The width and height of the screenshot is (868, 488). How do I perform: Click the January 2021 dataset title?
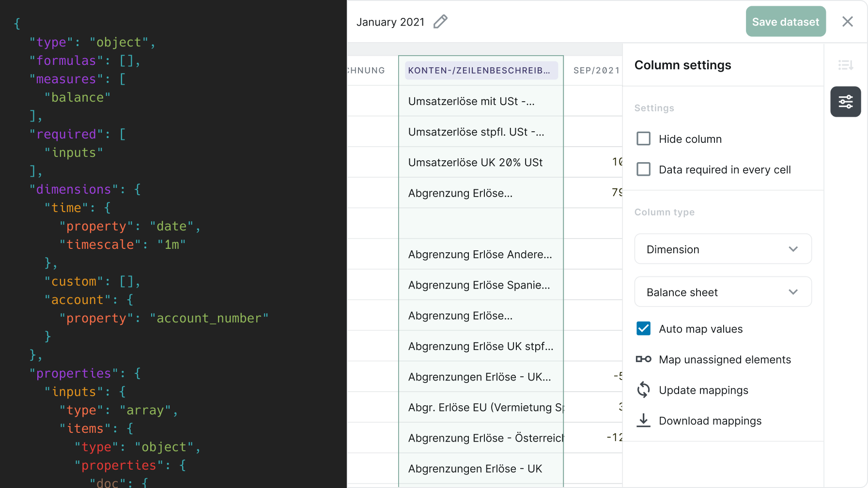tap(390, 22)
